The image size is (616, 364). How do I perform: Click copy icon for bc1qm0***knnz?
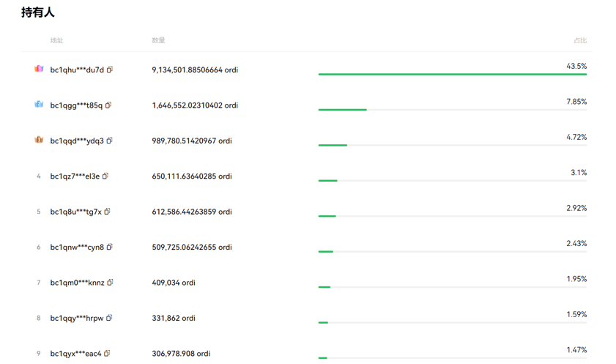(110, 283)
